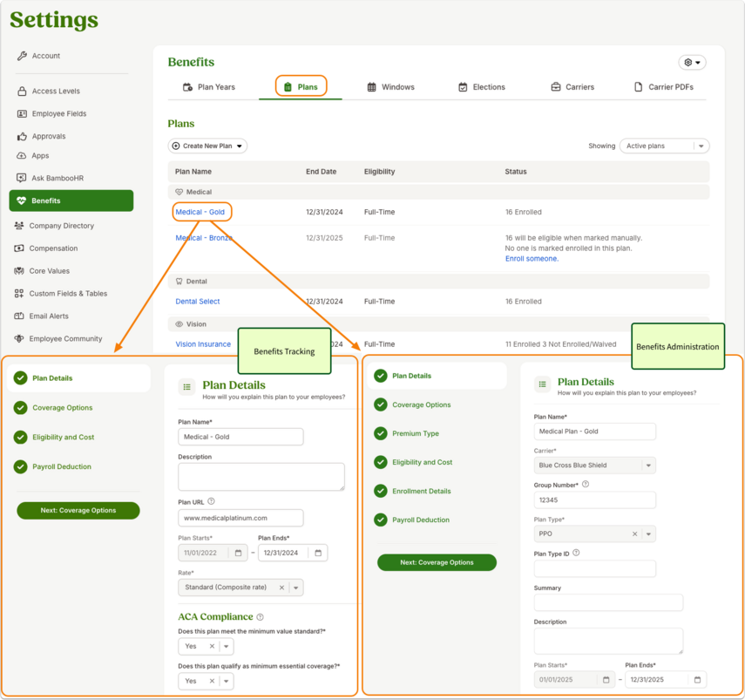
Task: Click the Enroll someone link
Action: pos(532,259)
